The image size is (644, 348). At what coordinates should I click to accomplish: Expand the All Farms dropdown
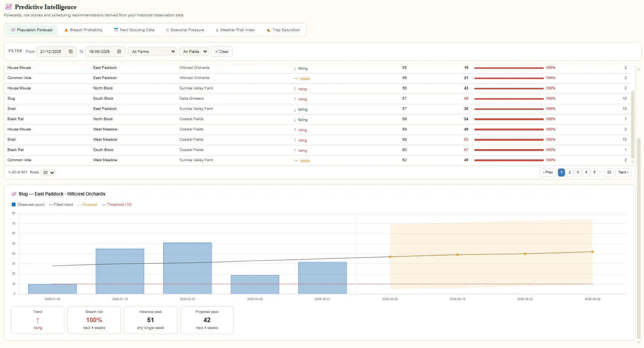pos(152,52)
